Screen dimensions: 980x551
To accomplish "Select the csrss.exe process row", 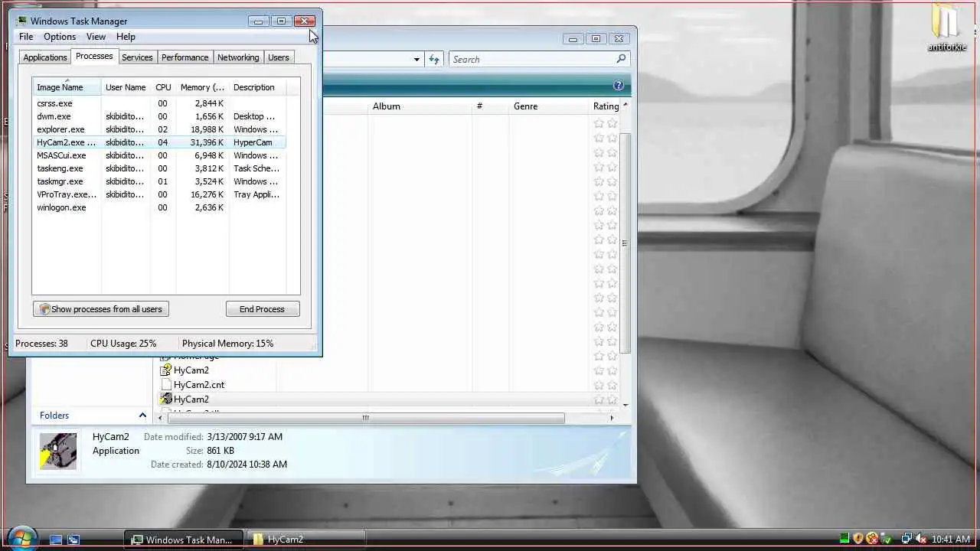I will tap(159, 103).
